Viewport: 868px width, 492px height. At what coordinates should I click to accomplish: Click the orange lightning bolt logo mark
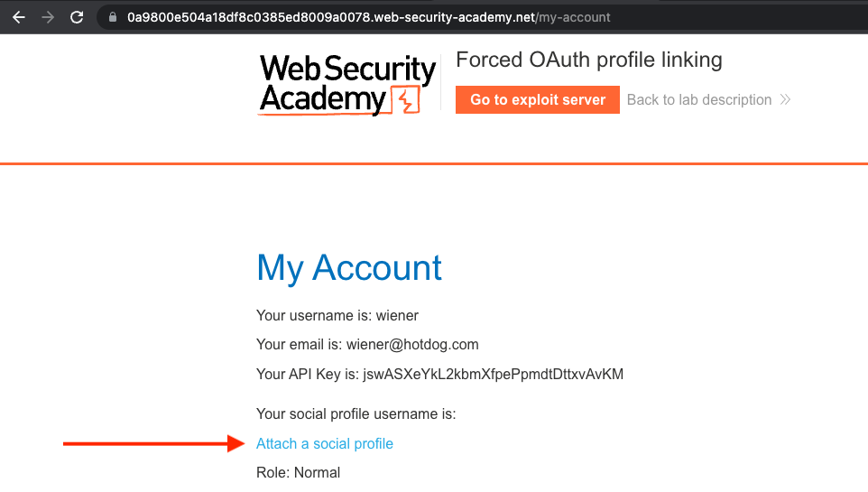[x=407, y=101]
